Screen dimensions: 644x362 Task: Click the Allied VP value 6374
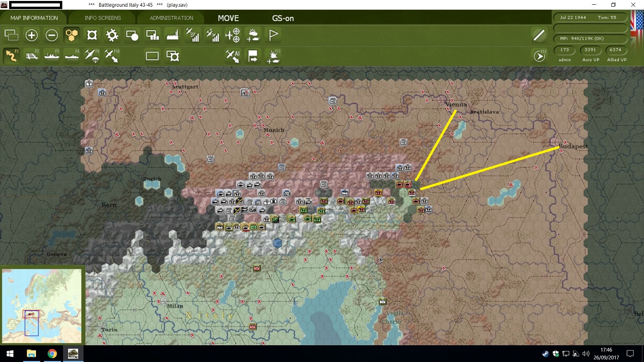[616, 50]
